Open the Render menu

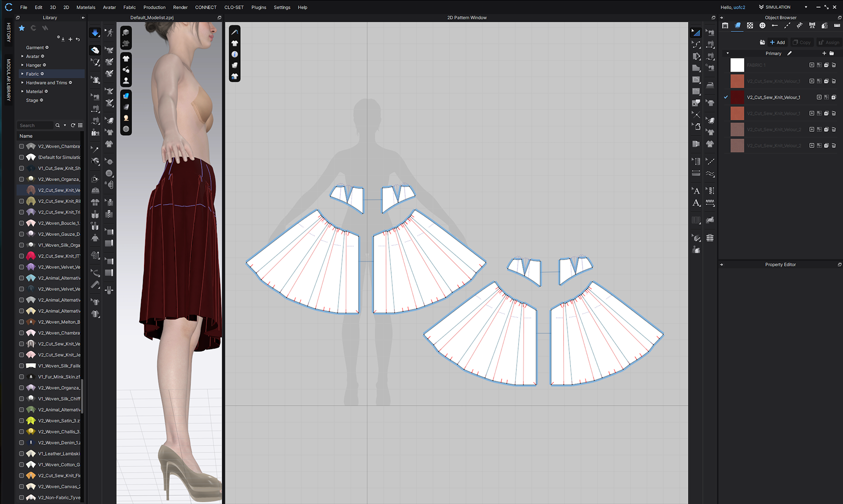tap(180, 7)
